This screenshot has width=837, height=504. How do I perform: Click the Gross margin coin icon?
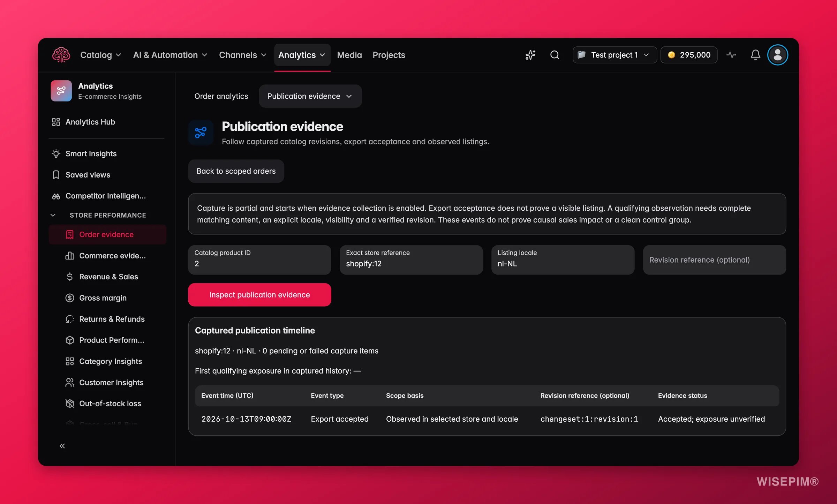coord(70,298)
